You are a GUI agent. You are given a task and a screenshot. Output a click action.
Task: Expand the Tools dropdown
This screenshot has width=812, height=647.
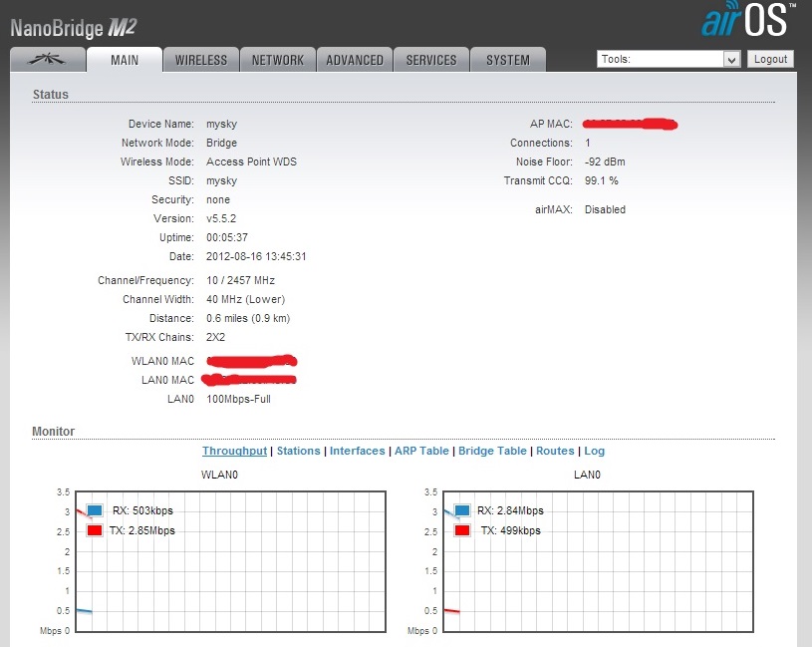click(x=669, y=60)
